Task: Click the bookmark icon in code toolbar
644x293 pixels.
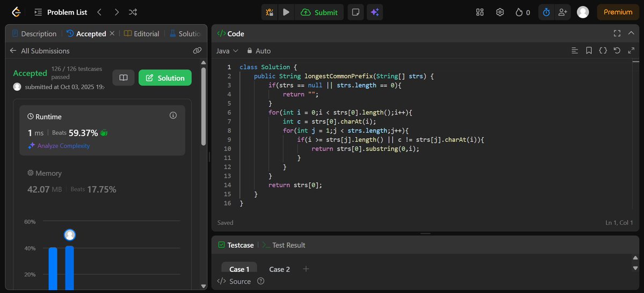Action: coord(589,50)
